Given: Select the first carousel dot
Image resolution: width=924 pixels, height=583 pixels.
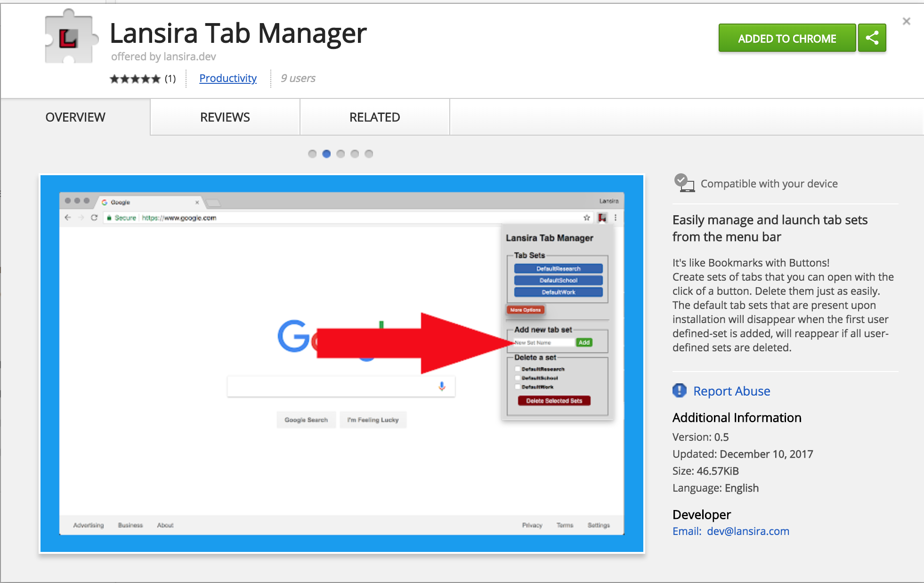Looking at the screenshot, I should tap(312, 154).
